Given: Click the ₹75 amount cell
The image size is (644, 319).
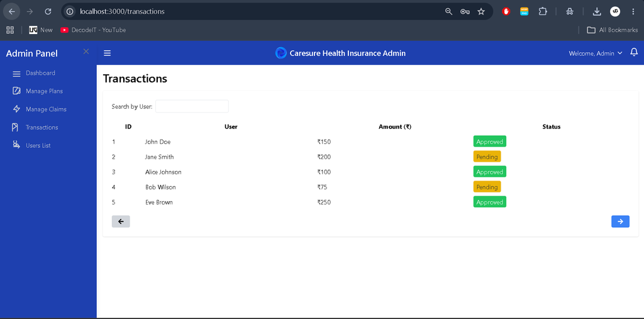Looking at the screenshot, I should tap(323, 187).
